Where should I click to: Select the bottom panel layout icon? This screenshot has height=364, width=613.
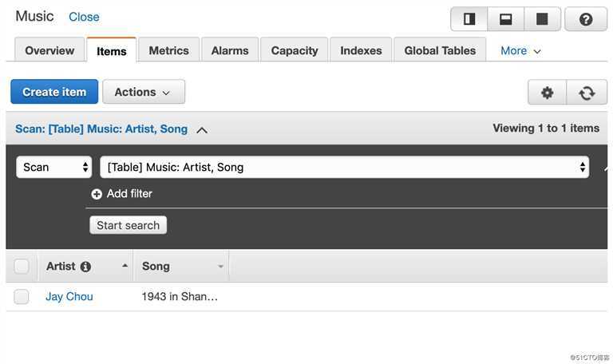505,19
